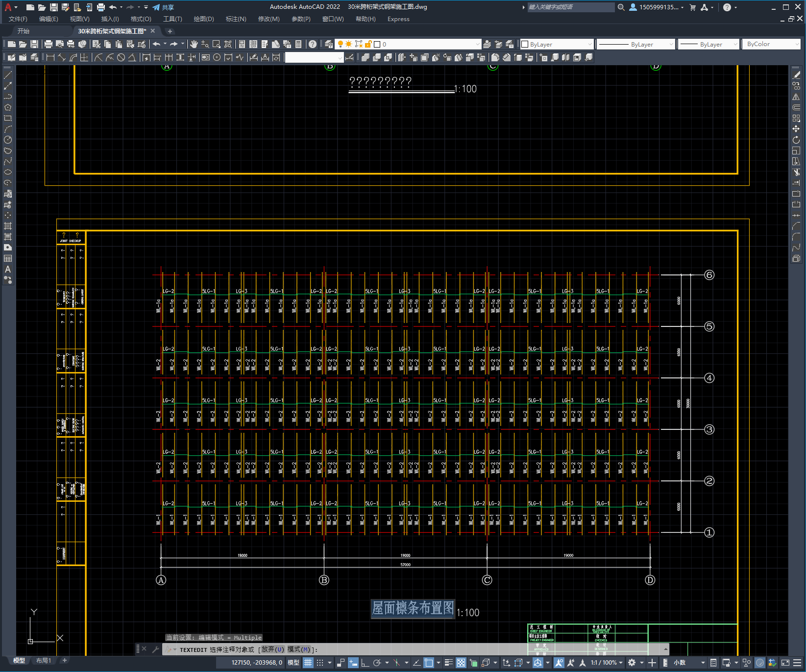Click the layer 0 white color swatch

[377, 44]
